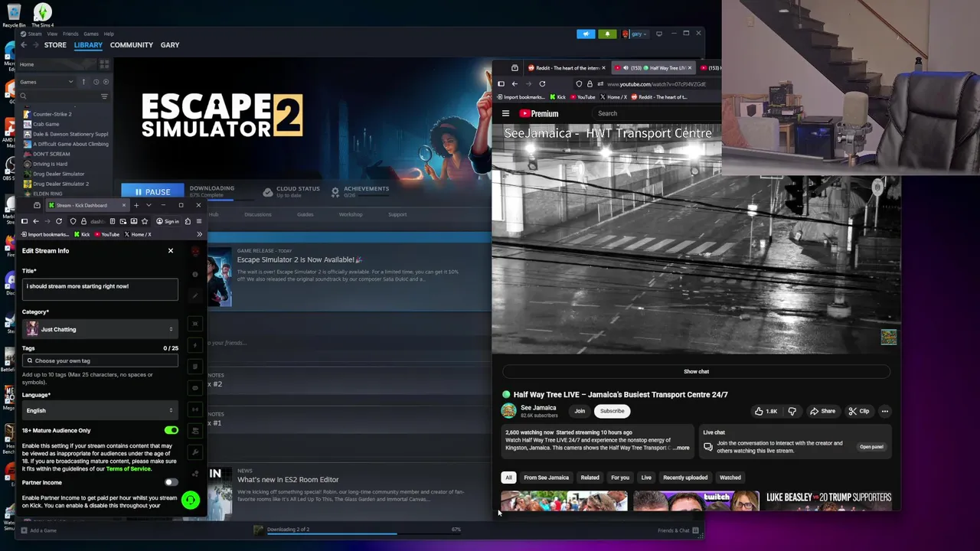Click Sign in on the Kick browser
Screen dimensions: 980x551
point(168,221)
